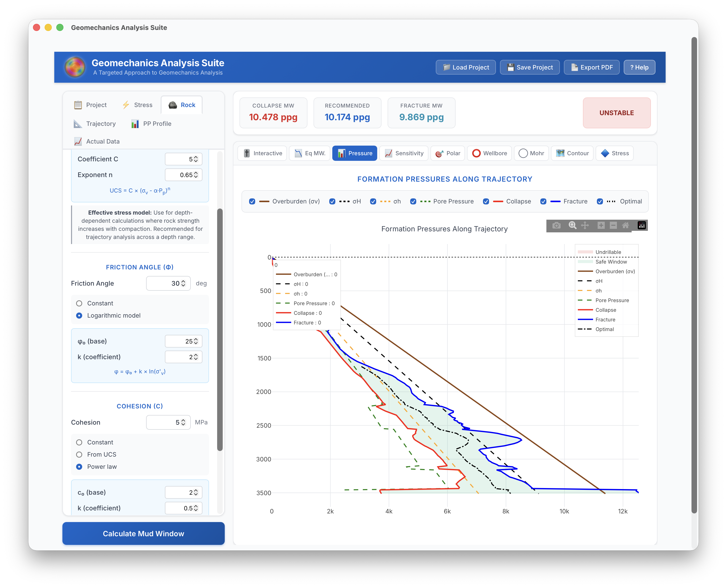Download plot as PNG camera icon
The height and width of the screenshot is (588, 727).
click(556, 226)
